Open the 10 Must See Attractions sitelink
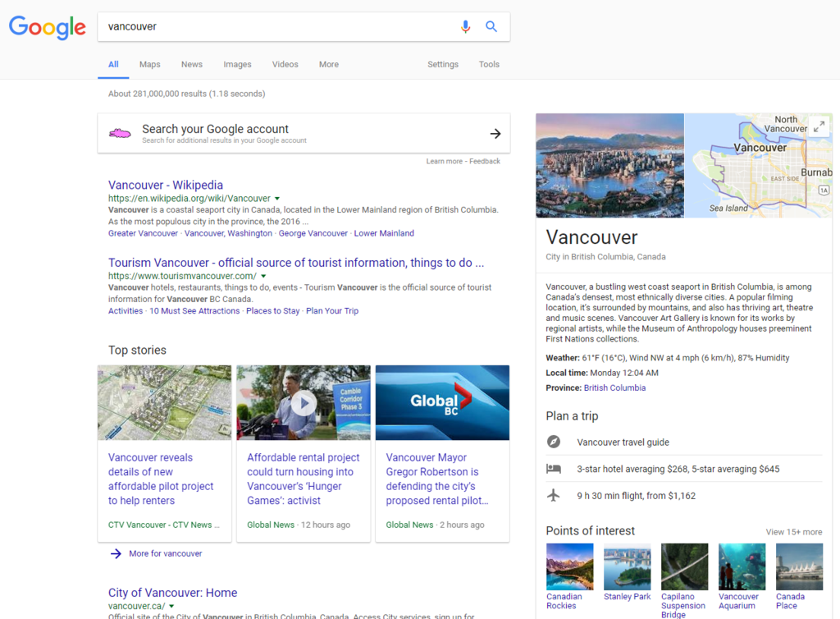This screenshot has height=619, width=840. [x=194, y=311]
